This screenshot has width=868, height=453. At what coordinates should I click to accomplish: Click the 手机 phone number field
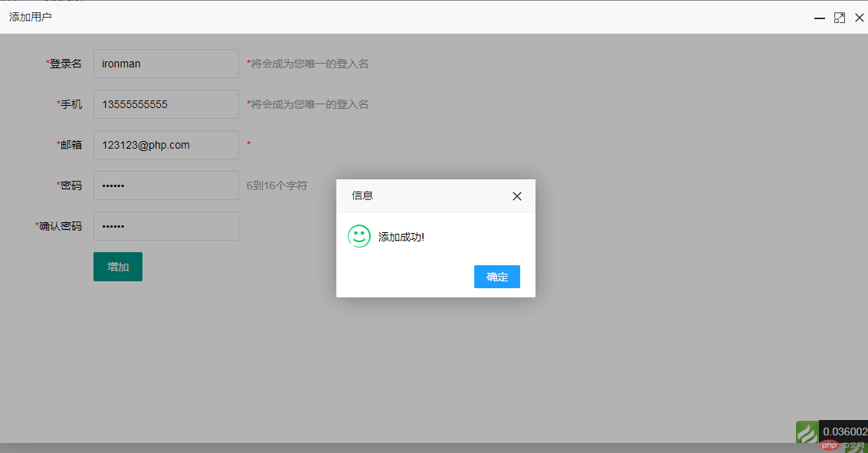[165, 104]
